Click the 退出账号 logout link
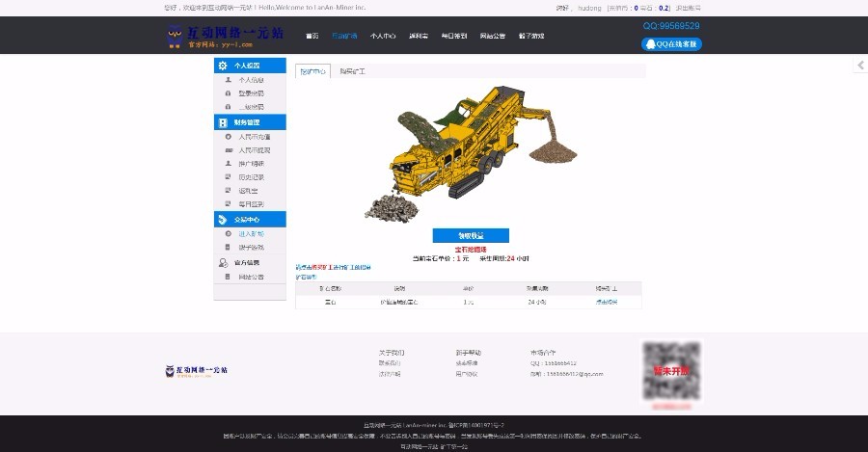 (688, 9)
